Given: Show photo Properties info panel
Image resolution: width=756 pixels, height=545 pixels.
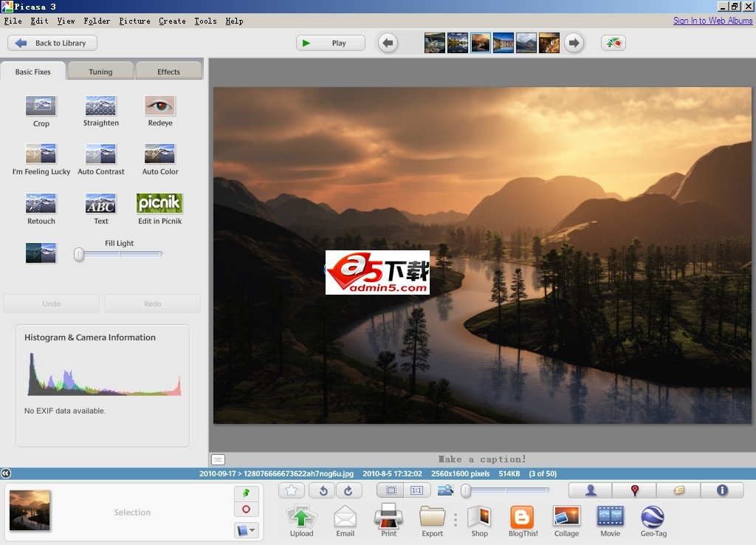Looking at the screenshot, I should pos(722,490).
